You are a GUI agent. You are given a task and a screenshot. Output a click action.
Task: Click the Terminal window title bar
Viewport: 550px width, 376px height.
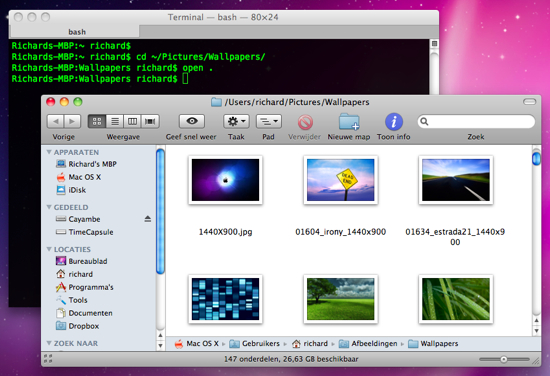[223, 17]
